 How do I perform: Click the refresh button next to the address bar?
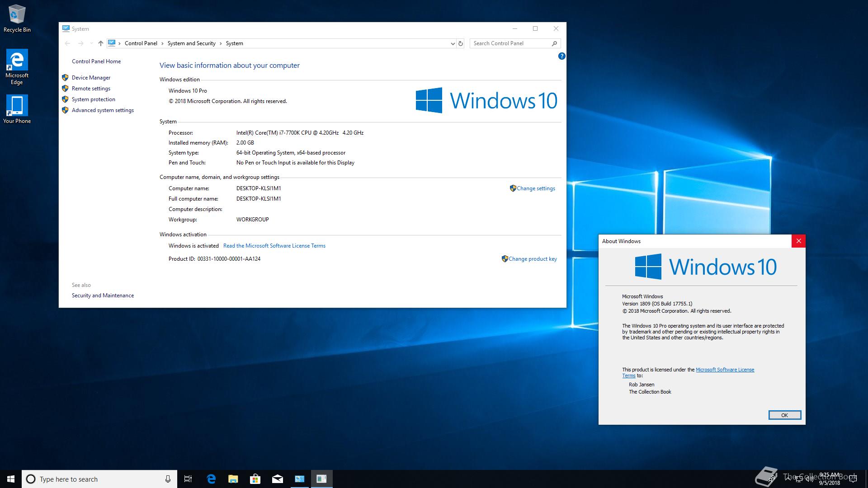[461, 43]
